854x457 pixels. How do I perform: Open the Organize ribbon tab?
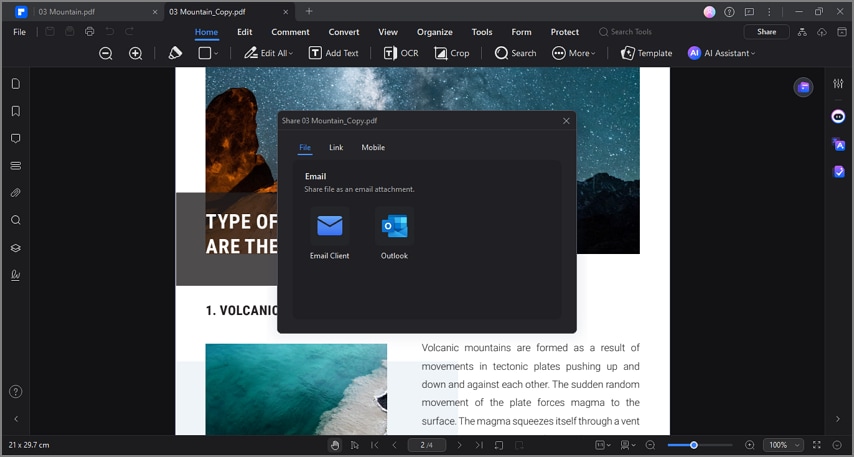[x=435, y=32]
